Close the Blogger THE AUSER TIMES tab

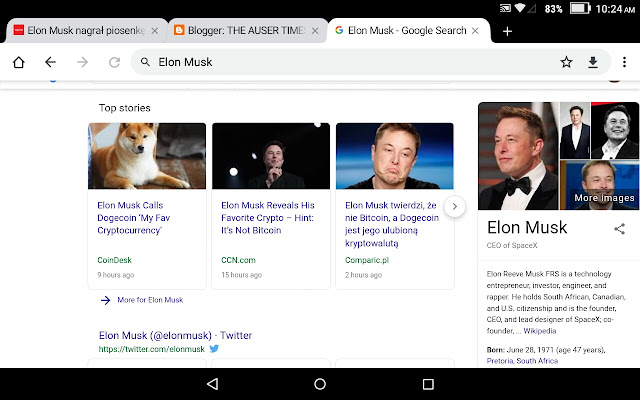tap(315, 31)
